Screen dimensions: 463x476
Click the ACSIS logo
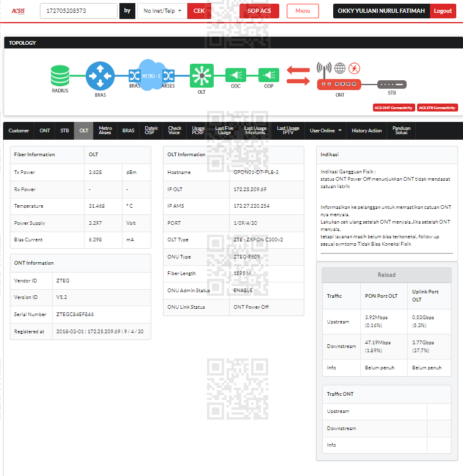(x=18, y=11)
